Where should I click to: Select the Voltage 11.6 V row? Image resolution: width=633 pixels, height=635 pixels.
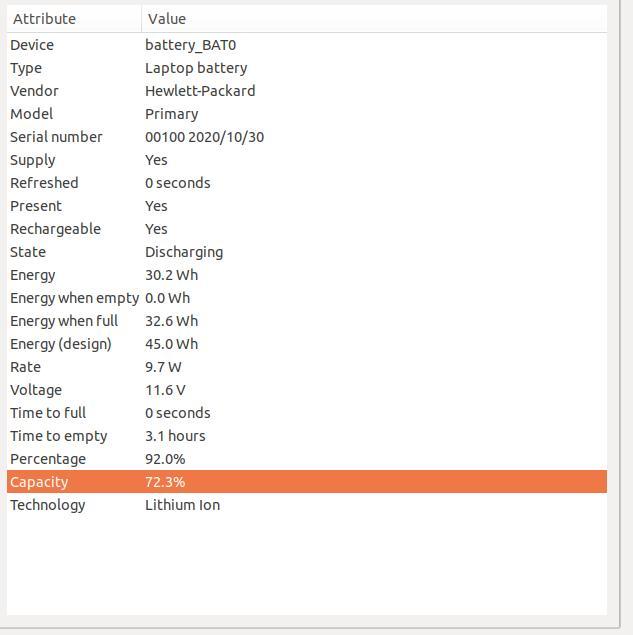click(x=307, y=390)
